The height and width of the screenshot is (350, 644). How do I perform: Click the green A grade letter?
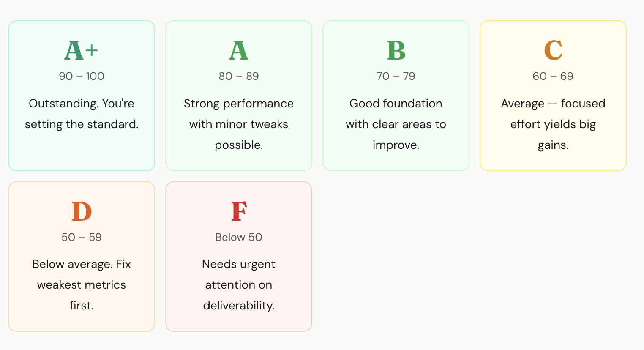pyautogui.click(x=238, y=51)
